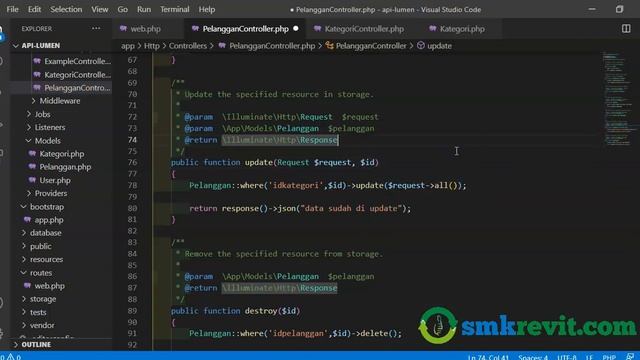Collapse the routes folder
The image size is (640, 360).
(x=41, y=273)
